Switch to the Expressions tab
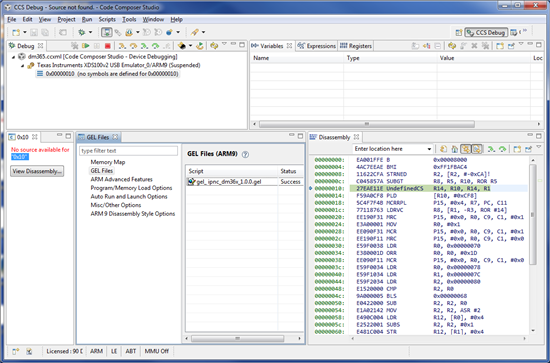Viewport: 550px width, 363px height. tap(316, 46)
